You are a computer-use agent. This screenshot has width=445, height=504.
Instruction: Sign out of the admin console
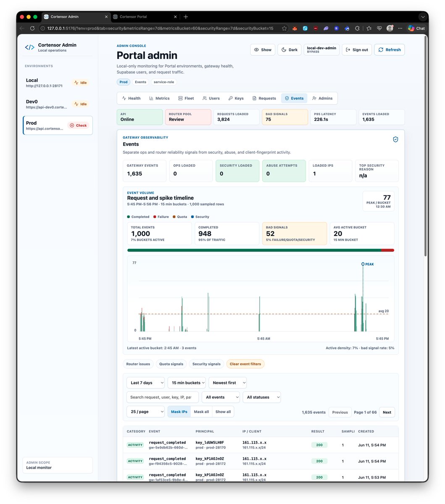point(357,50)
